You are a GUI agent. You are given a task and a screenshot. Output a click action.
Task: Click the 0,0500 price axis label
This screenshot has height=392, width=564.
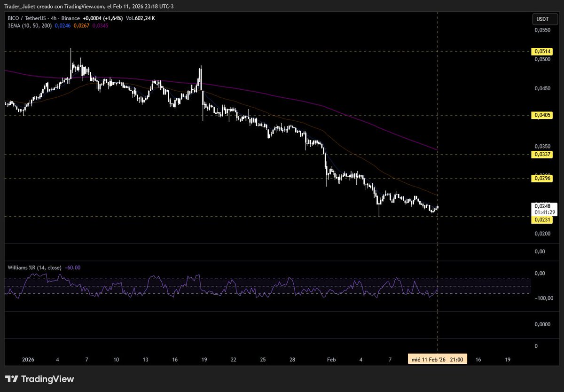click(x=543, y=59)
